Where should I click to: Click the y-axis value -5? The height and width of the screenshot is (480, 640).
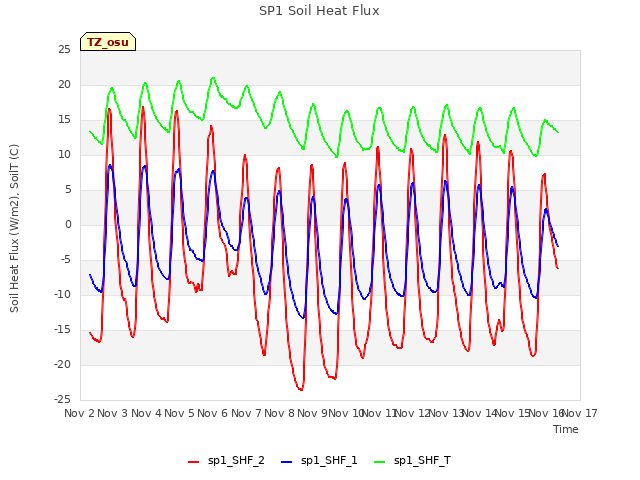point(66,260)
